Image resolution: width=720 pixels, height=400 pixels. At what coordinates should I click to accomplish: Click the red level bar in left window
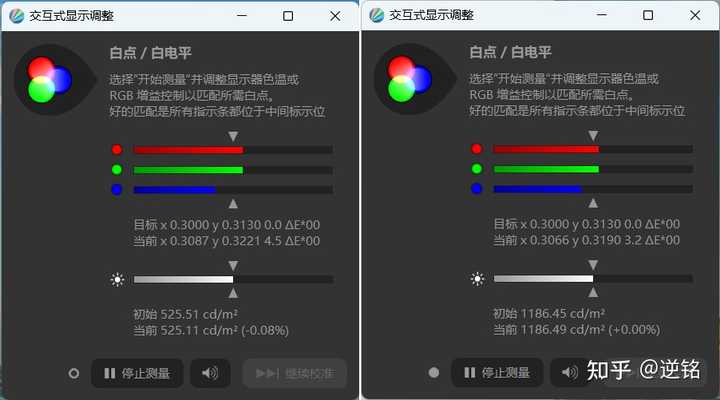click(x=233, y=150)
